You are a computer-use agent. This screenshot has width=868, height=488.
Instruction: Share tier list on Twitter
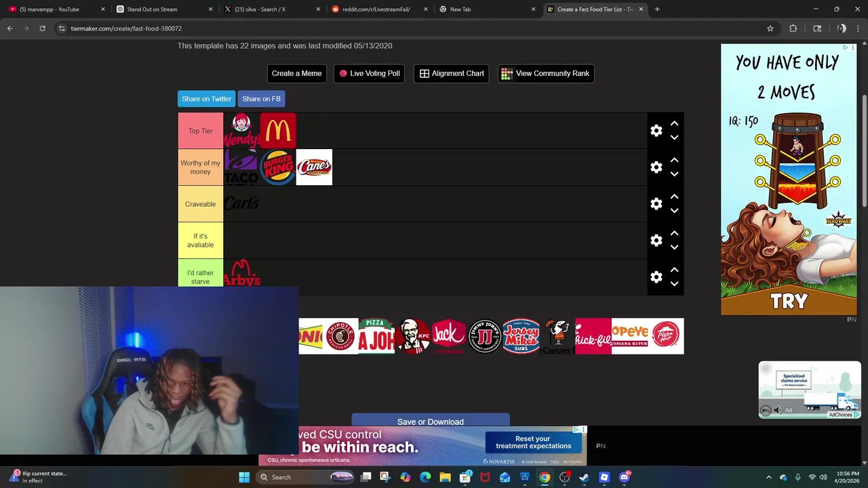206,99
